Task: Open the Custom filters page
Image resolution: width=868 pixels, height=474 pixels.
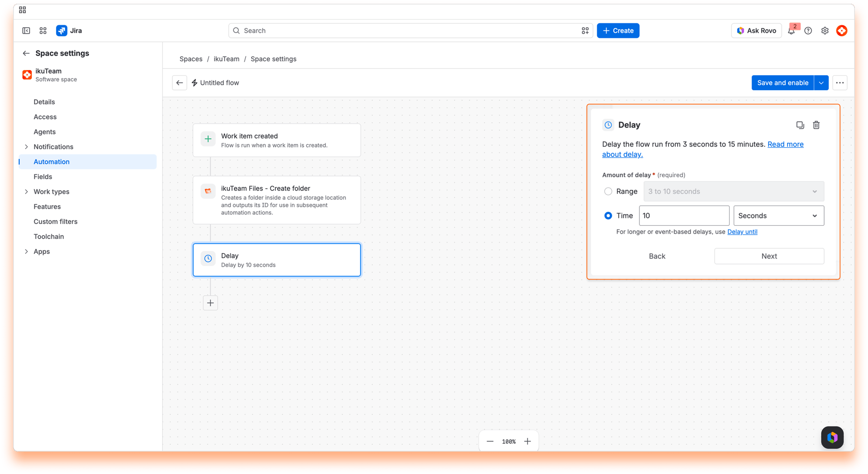Action: (87, 222)
